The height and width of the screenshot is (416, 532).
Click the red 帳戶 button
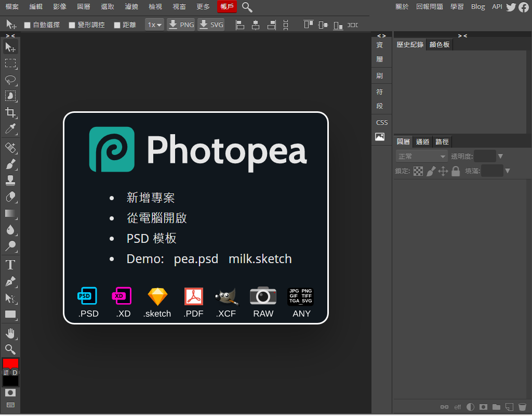point(227,7)
